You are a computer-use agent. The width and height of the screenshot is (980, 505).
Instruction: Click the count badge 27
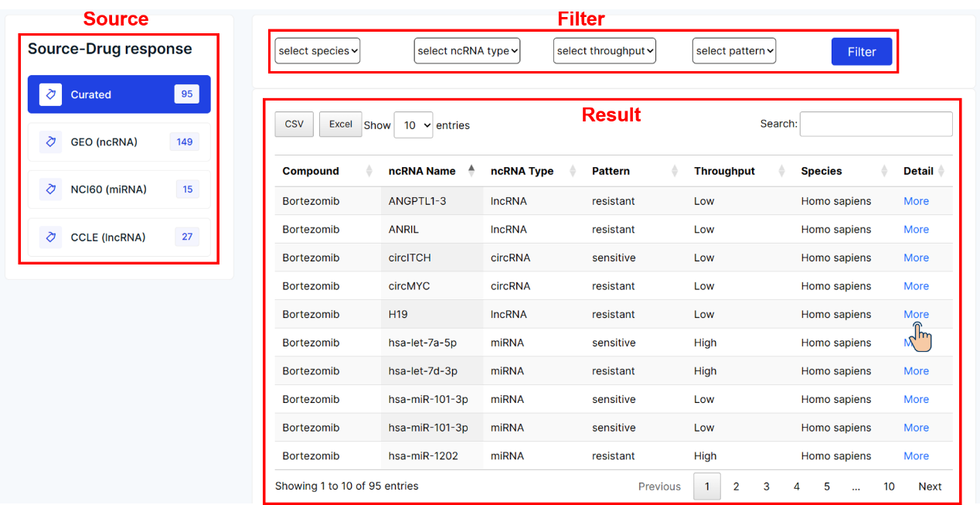click(187, 237)
